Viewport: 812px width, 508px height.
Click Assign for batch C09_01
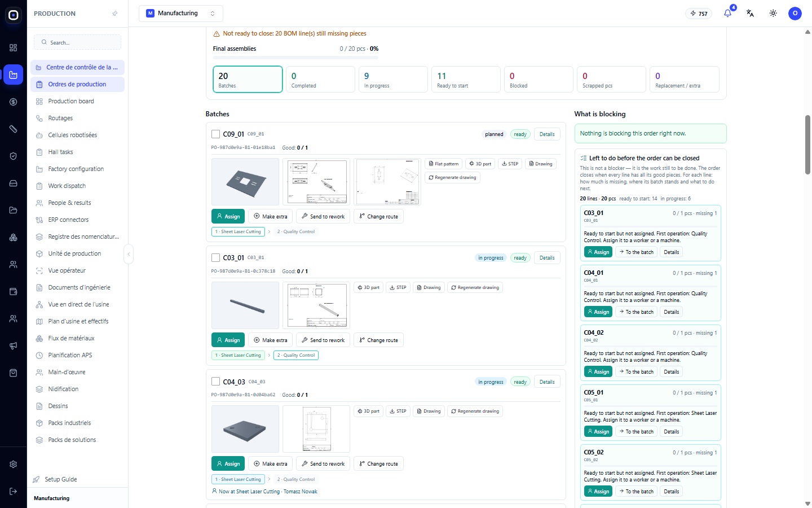pos(228,217)
